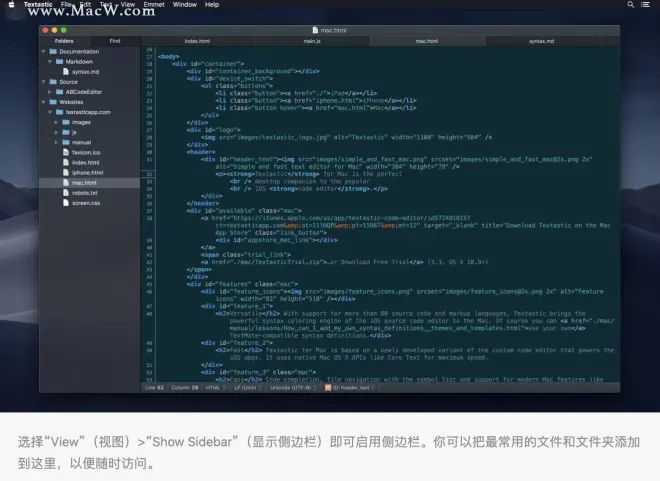
Task: Switch to the index.html editor tab
Action: pos(197,41)
